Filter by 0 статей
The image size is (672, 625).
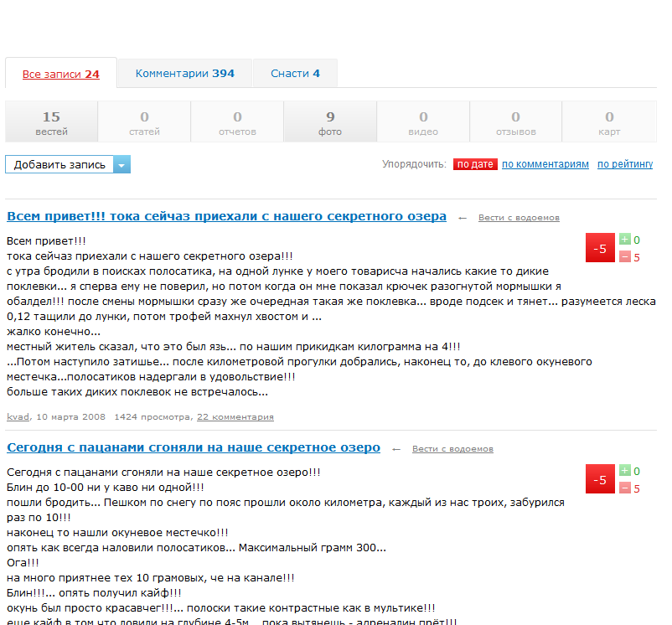pyautogui.click(x=144, y=122)
